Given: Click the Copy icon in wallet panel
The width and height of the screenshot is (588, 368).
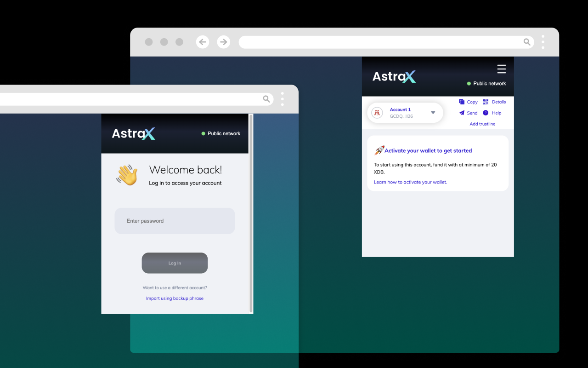Looking at the screenshot, I should [x=462, y=102].
